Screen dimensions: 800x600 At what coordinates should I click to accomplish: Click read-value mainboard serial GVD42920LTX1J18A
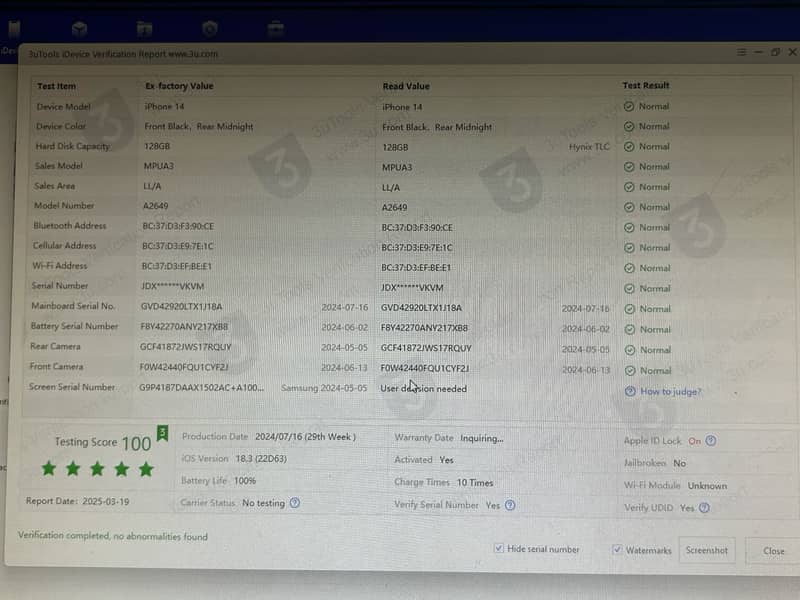tap(421, 308)
